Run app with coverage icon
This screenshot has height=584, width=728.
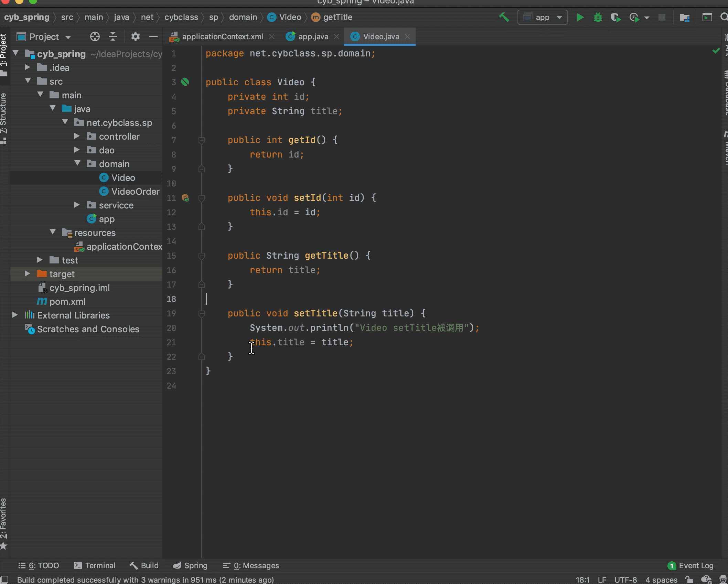[615, 17]
